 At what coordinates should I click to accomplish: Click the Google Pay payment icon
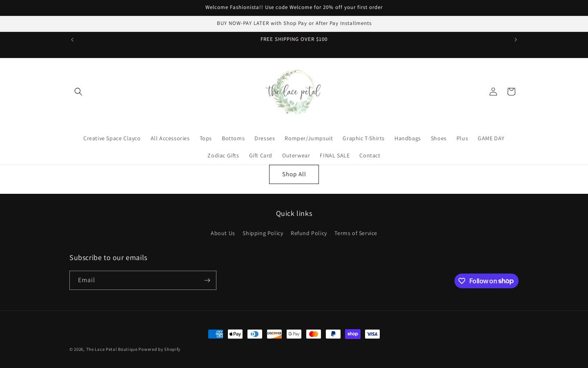pos(294,334)
